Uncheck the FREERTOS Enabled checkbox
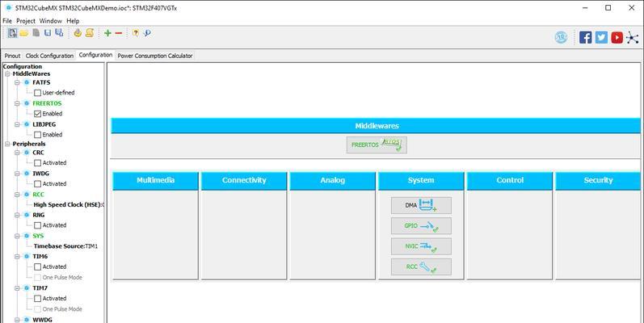Viewport: 644px width, 323px height. point(37,114)
